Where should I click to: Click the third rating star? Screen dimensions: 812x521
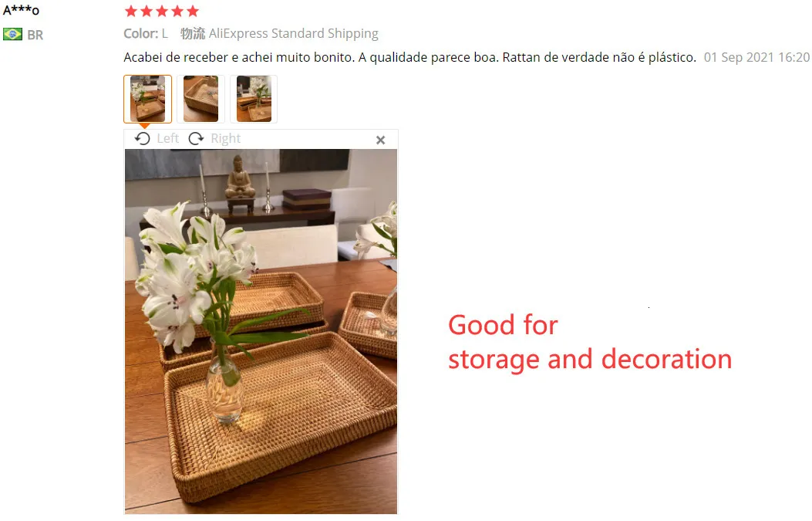pos(162,11)
